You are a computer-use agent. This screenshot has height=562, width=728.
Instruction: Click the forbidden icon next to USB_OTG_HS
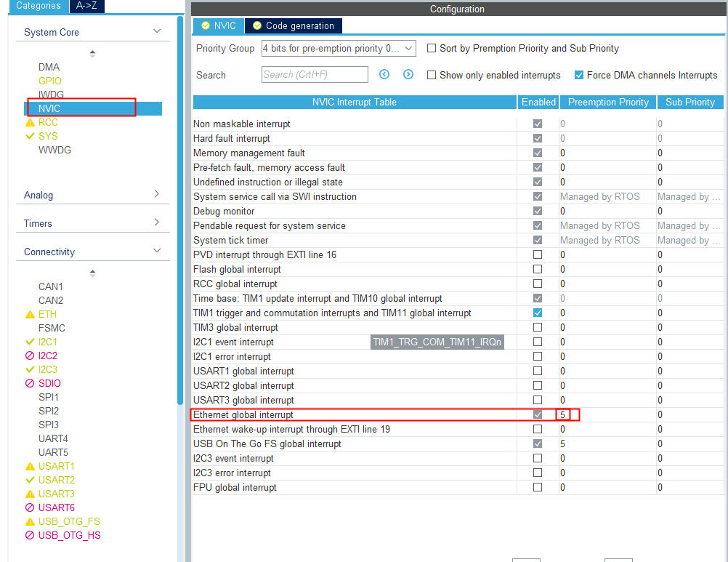pos(29,535)
